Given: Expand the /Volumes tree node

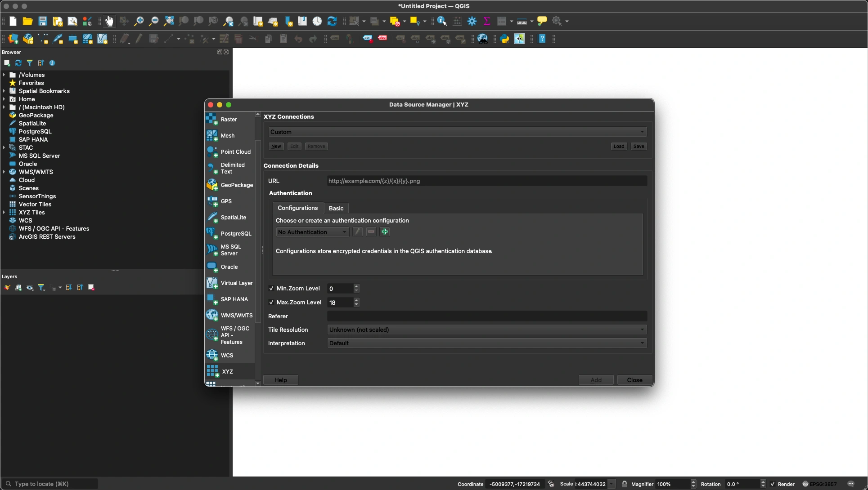Looking at the screenshot, I should (4, 75).
